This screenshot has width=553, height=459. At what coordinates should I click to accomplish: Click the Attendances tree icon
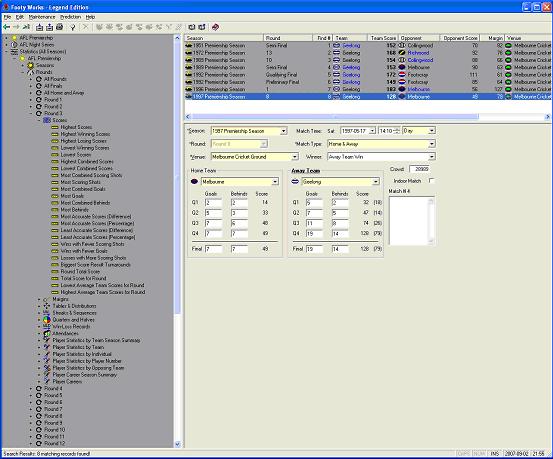47,333
